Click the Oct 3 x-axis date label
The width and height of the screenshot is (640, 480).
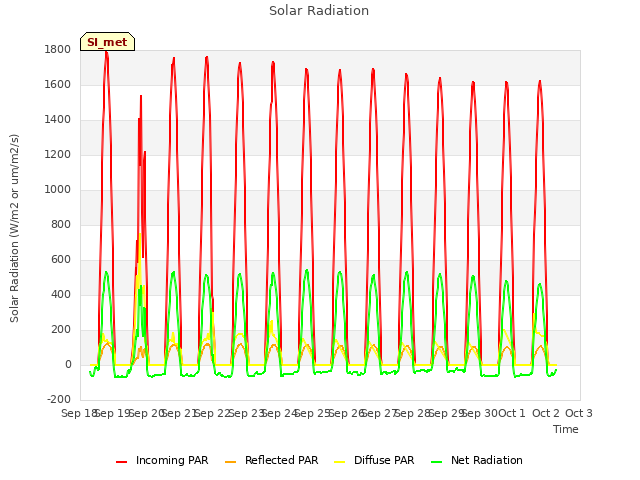click(x=579, y=413)
